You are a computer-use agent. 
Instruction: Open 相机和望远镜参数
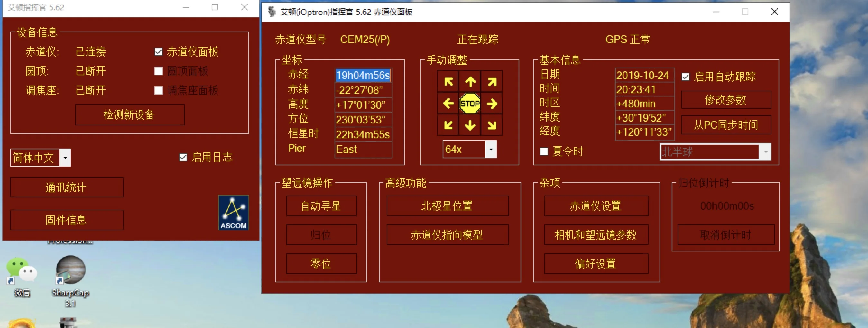click(596, 235)
